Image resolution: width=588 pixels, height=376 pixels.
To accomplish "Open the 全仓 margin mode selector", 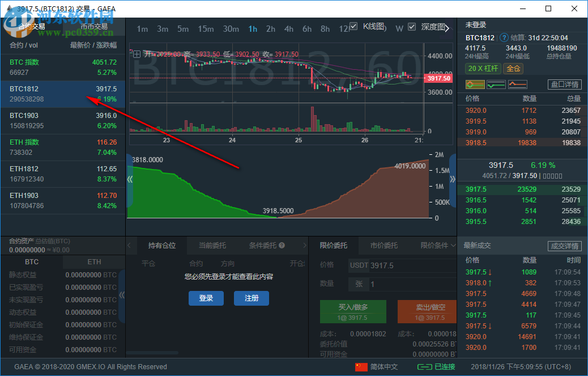I will (x=513, y=68).
